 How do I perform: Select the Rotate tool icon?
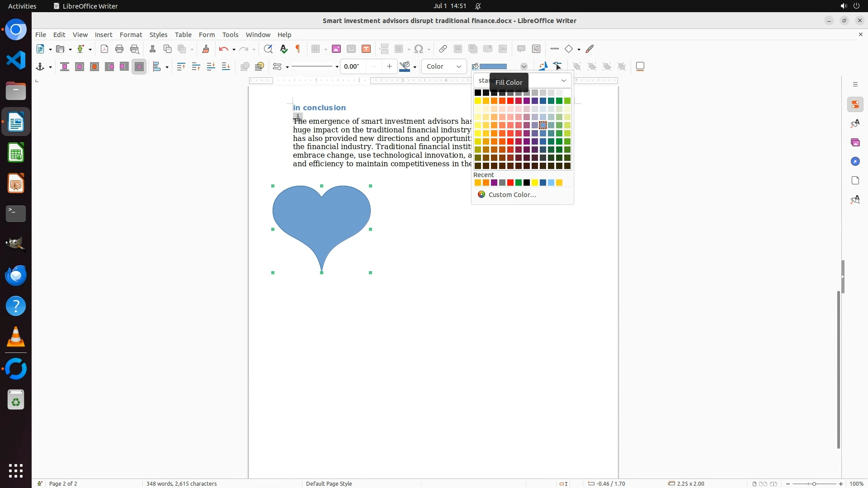pyautogui.click(x=543, y=67)
